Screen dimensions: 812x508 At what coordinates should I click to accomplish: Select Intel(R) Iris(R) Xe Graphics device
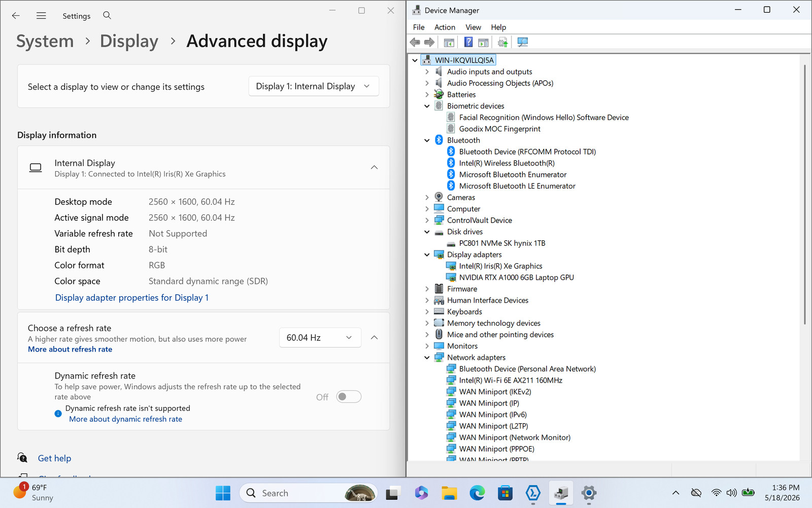[x=500, y=266]
